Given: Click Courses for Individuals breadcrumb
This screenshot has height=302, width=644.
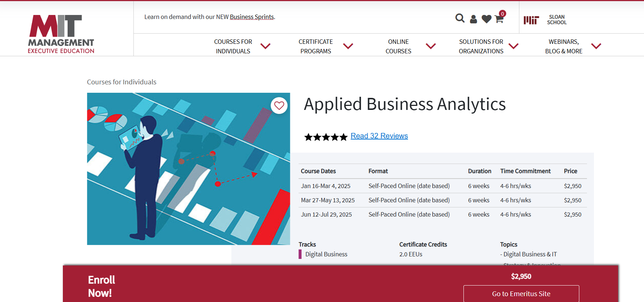Looking at the screenshot, I should (122, 82).
